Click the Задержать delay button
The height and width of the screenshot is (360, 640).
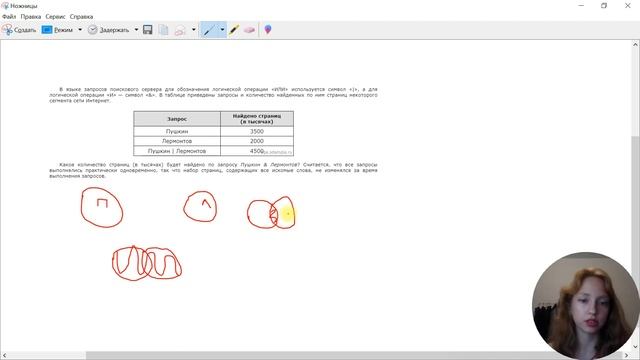pyautogui.click(x=109, y=30)
